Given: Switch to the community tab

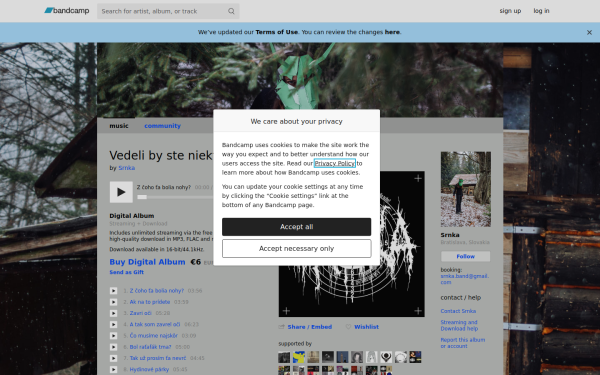Looking at the screenshot, I should (162, 126).
